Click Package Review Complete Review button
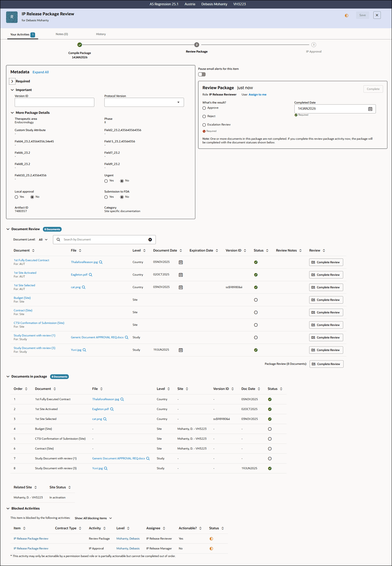 [326, 364]
